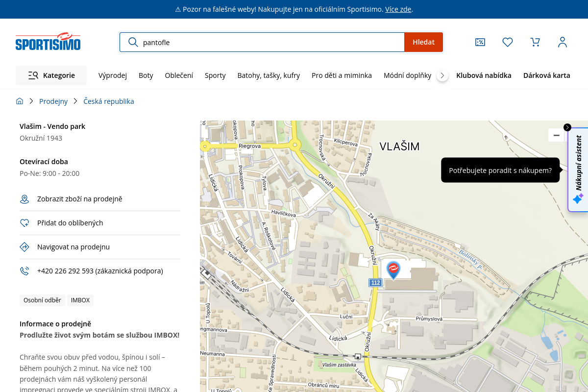The image size is (588, 392).
Task: Click the +420 226 292 593 phone number
Action: tap(100, 271)
